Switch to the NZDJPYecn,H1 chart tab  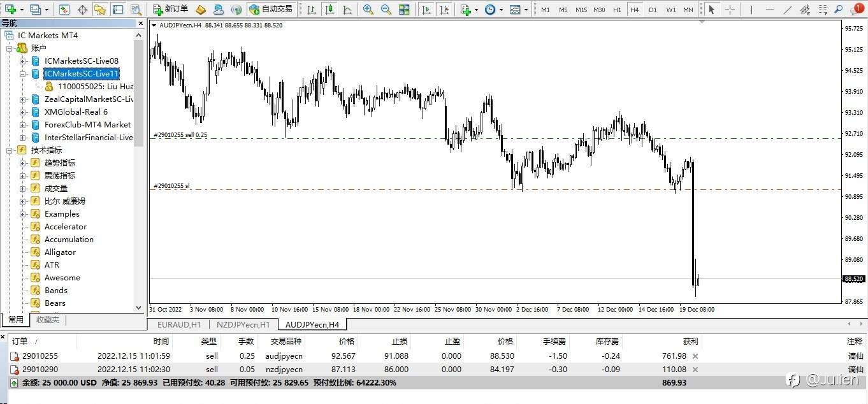[243, 324]
